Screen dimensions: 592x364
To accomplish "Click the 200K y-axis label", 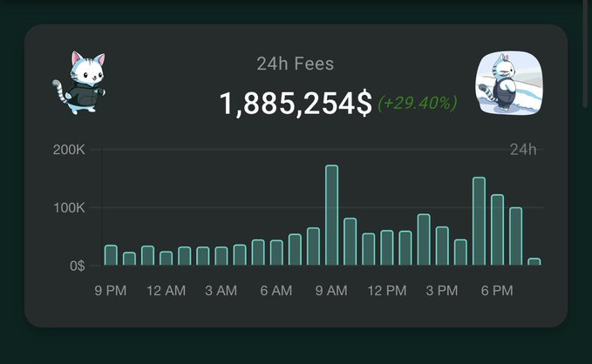I will coord(69,150).
